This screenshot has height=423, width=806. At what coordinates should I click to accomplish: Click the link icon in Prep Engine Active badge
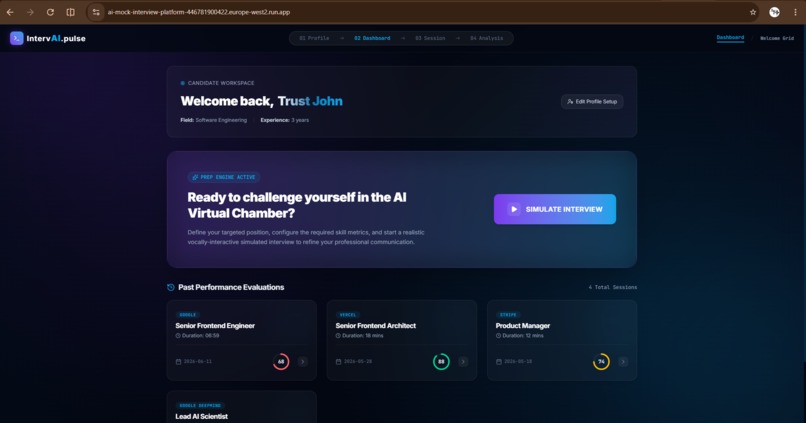pos(195,177)
